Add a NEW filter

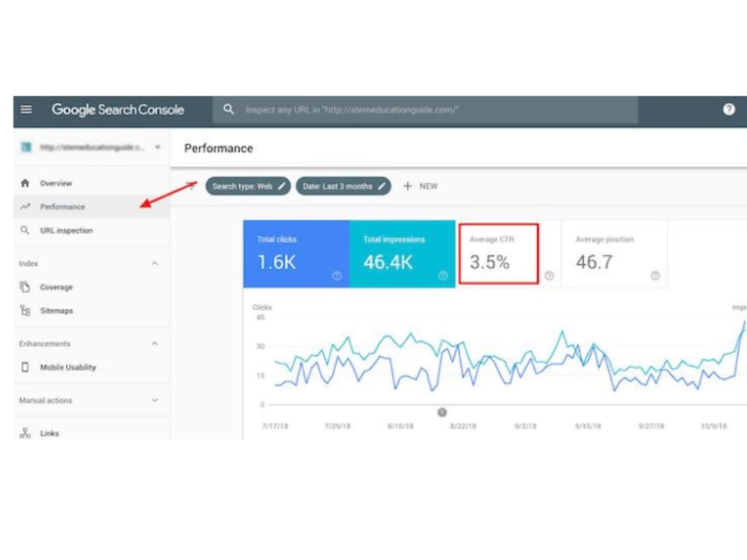point(420,186)
